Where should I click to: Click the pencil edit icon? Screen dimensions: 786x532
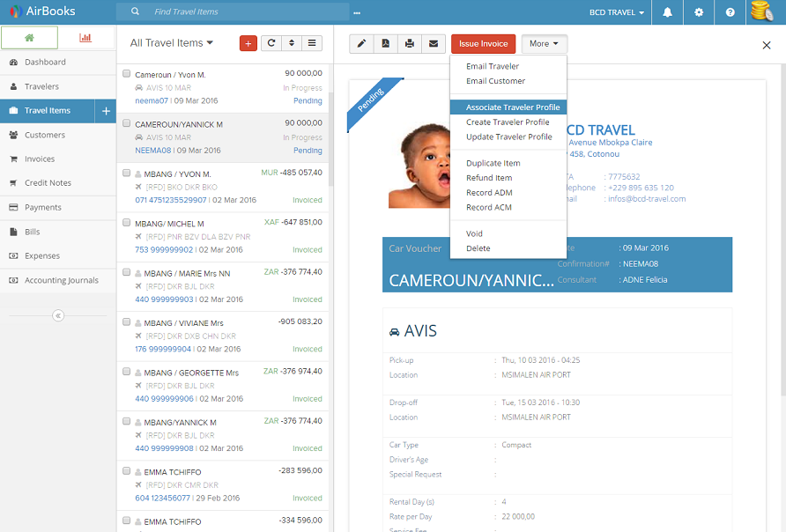[x=361, y=43]
